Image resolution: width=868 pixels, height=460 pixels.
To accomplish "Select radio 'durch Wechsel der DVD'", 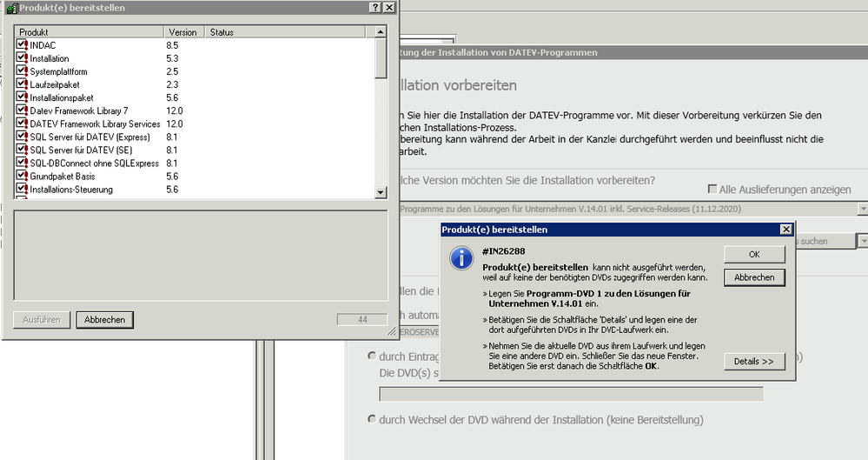I will [373, 419].
